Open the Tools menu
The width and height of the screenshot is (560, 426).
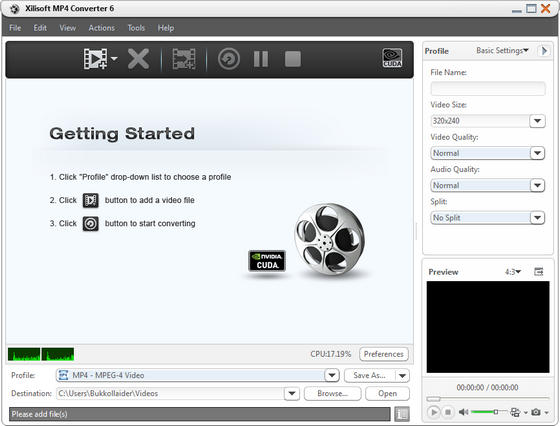[x=136, y=28]
